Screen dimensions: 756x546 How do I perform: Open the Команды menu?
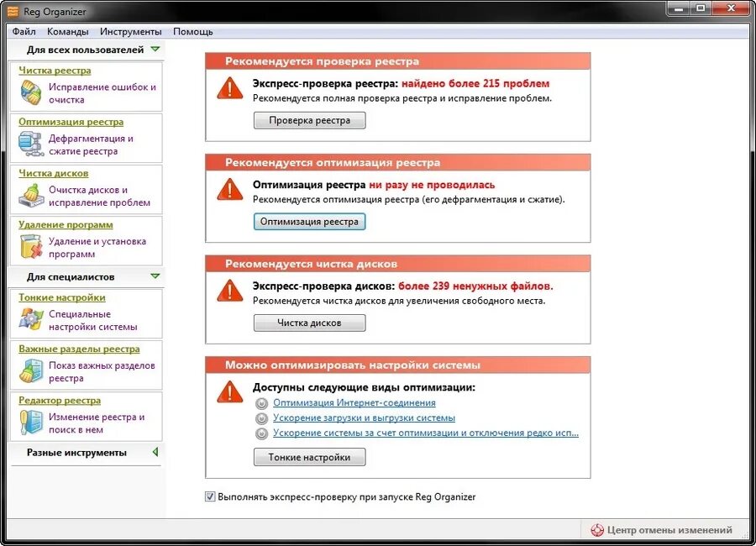coord(67,31)
